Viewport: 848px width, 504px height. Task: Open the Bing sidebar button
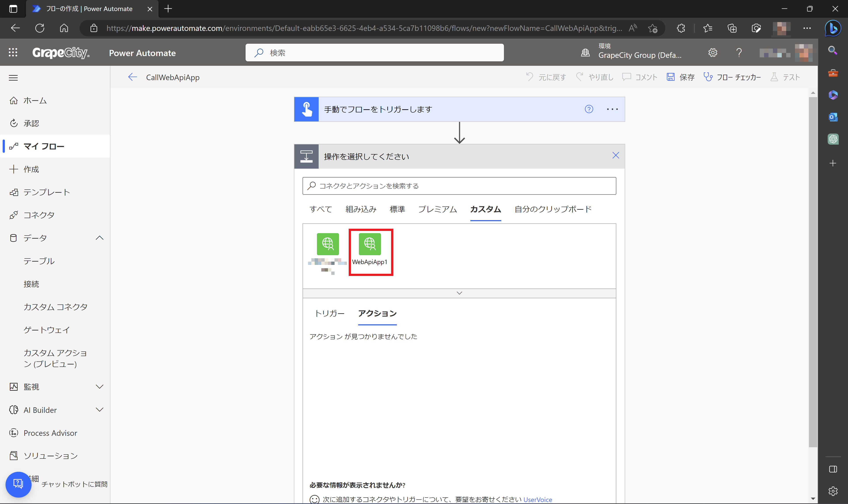[833, 28]
